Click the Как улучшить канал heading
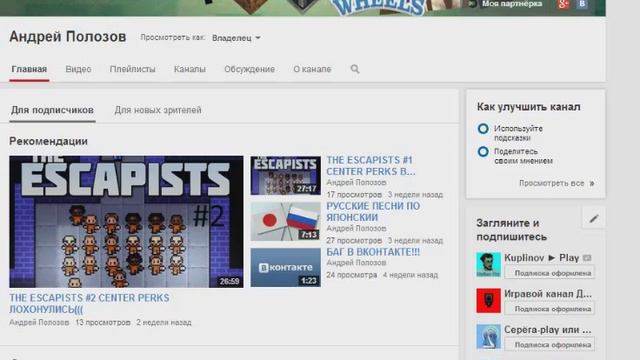The width and height of the screenshot is (640, 360). 529,107
